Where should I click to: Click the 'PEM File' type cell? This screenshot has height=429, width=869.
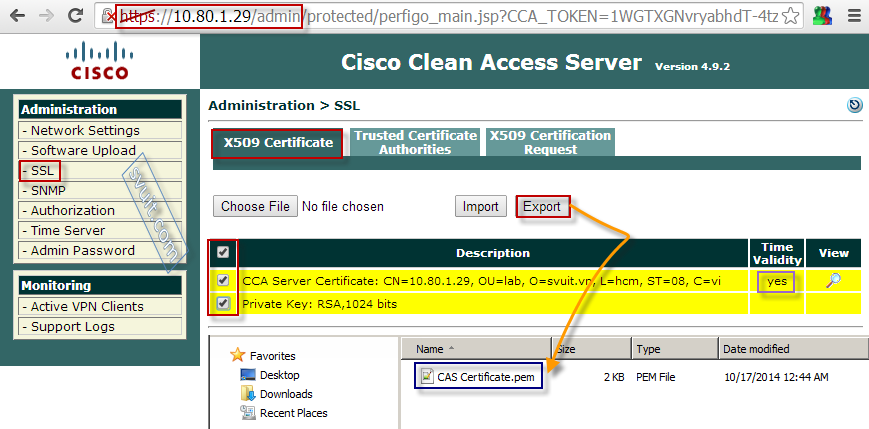pyautogui.click(x=656, y=377)
